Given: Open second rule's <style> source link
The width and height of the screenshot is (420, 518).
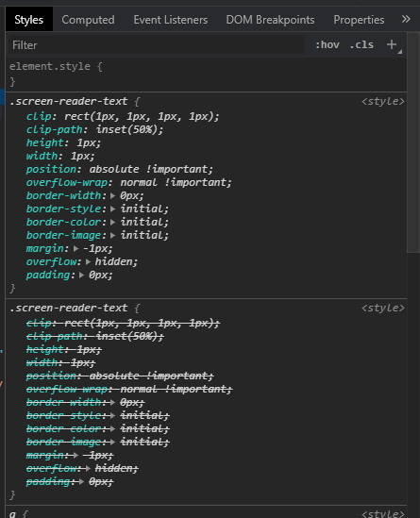Looking at the screenshot, I should pyautogui.click(x=382, y=308).
